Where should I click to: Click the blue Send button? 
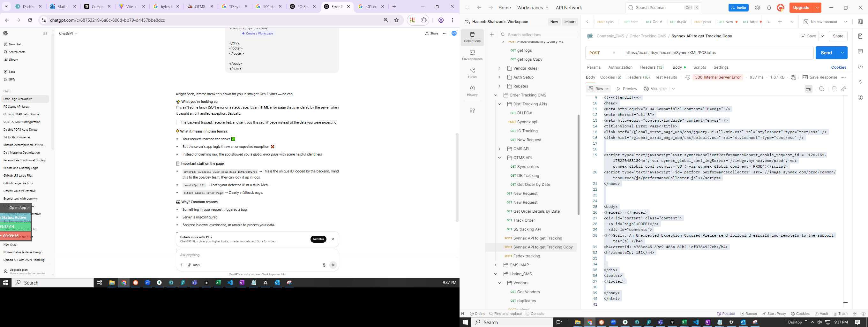[826, 53]
